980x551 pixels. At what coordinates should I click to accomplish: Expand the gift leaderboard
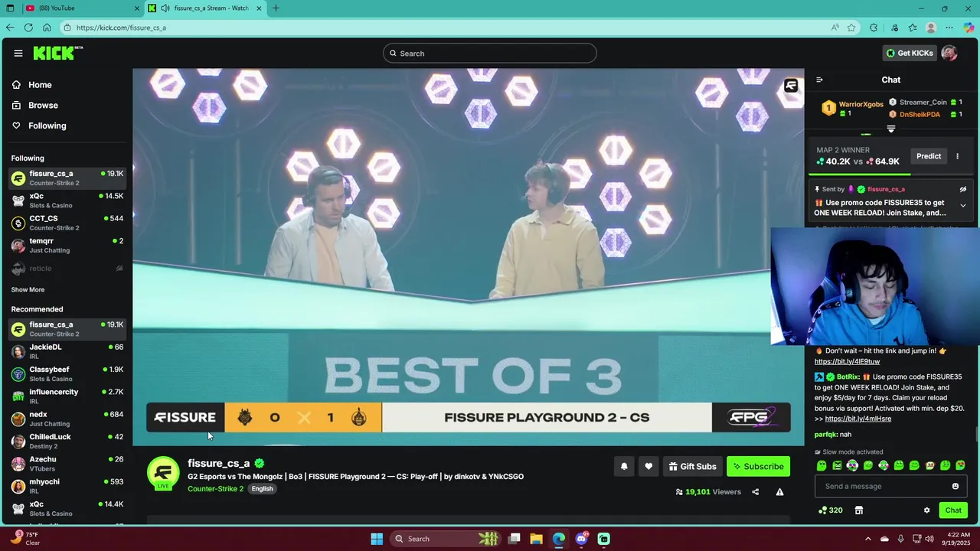click(890, 129)
